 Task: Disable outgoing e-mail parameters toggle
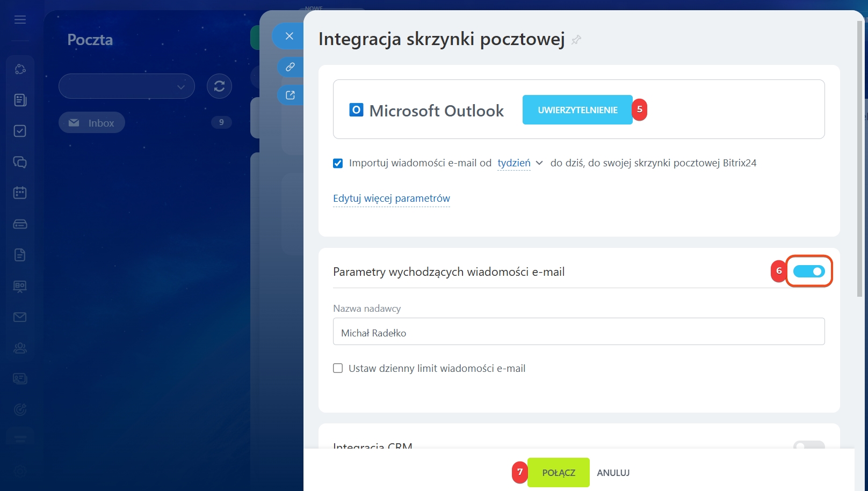click(809, 272)
